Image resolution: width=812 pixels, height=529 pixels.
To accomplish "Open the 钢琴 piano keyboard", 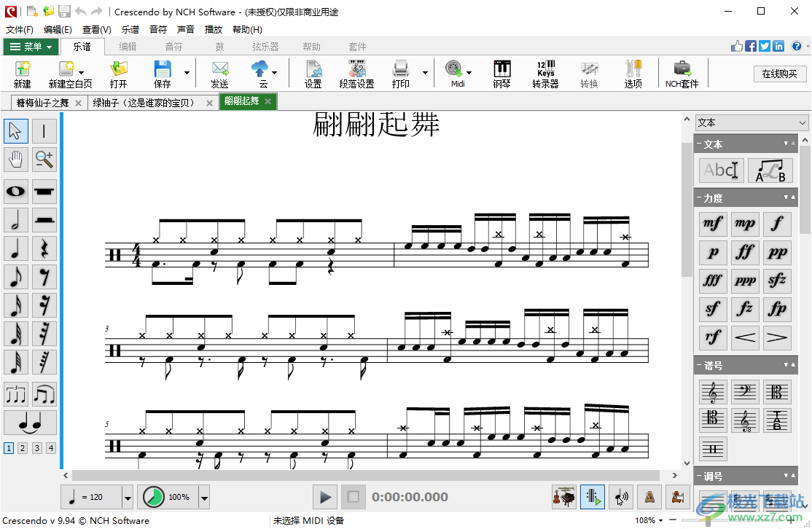I will 501,74.
